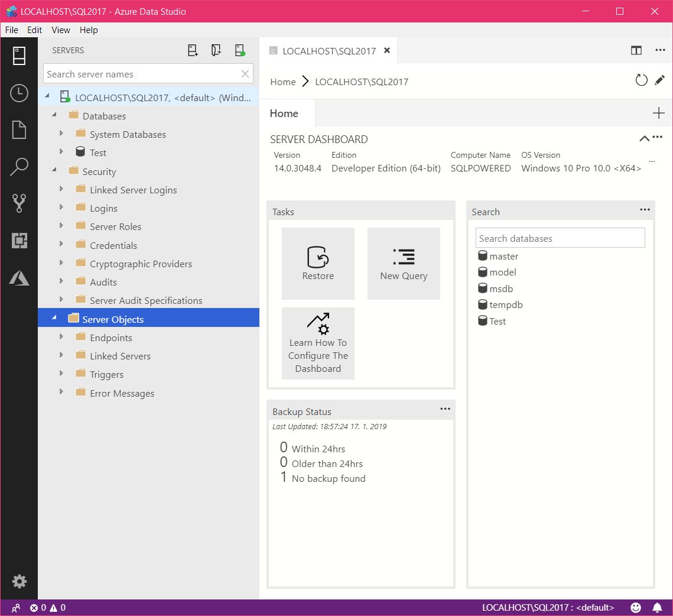This screenshot has height=616, width=673.
Task: Click the Home breadcrumb link
Action: 283,82
